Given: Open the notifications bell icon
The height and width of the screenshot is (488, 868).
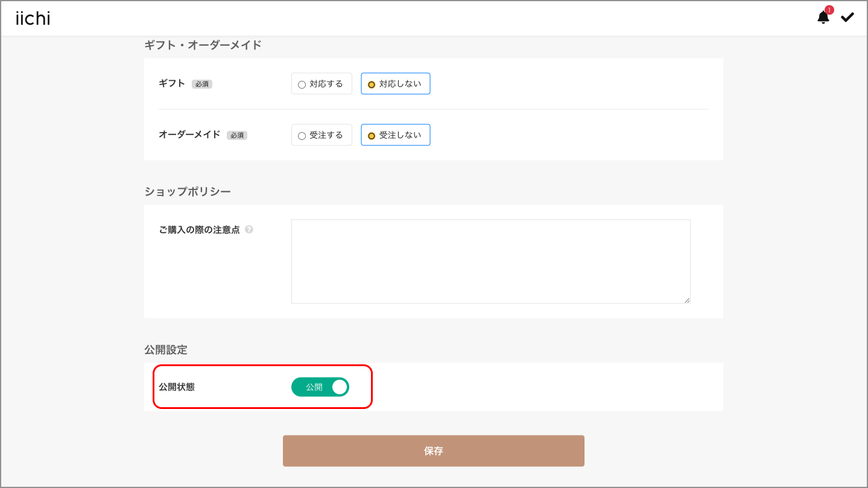Looking at the screenshot, I should coord(823,17).
